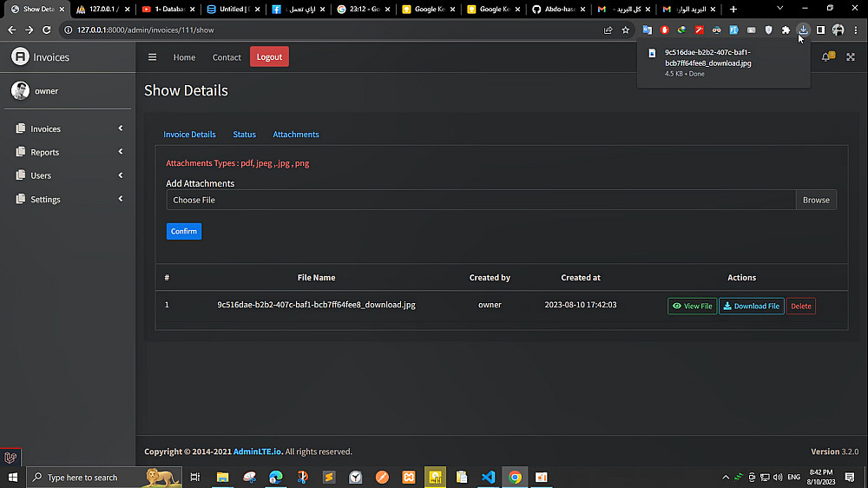This screenshot has height=488, width=868.
Task: Click the owner avatar picture
Action: (20, 91)
